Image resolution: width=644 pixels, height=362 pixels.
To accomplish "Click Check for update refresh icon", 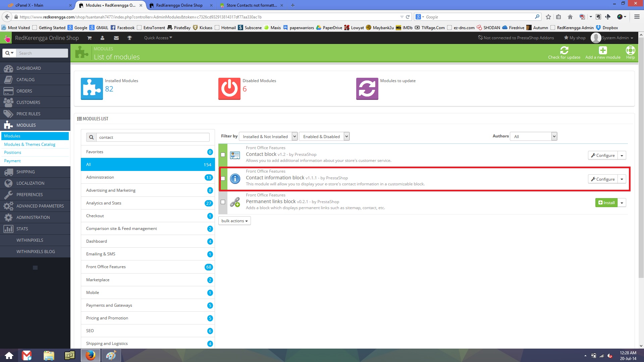I will click(x=564, y=50).
